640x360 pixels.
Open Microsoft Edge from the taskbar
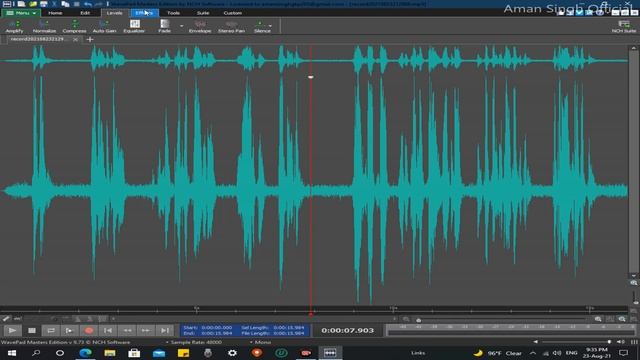[85, 353]
